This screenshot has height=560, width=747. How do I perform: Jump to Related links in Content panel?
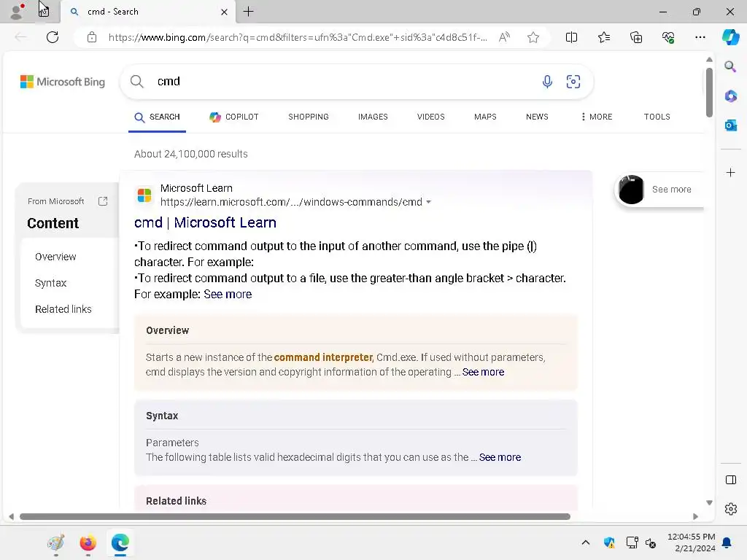click(63, 309)
